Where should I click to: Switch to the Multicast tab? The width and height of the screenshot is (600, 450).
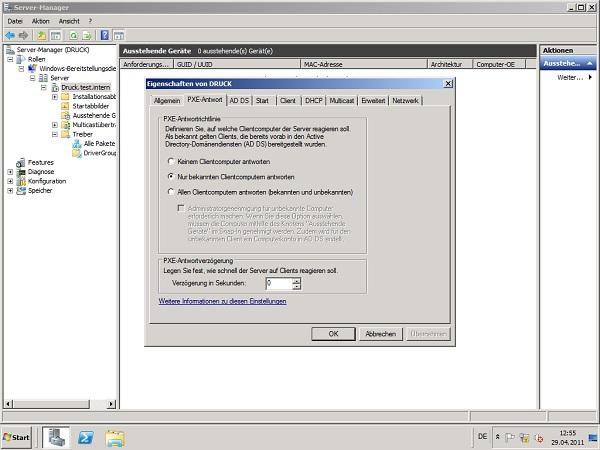pos(342,101)
